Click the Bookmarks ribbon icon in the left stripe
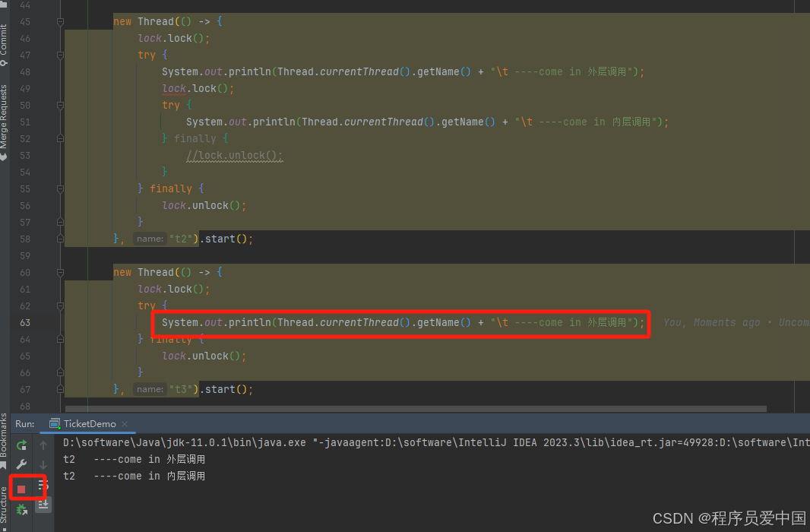Viewport: 810px width, 532px height. coord(4,466)
